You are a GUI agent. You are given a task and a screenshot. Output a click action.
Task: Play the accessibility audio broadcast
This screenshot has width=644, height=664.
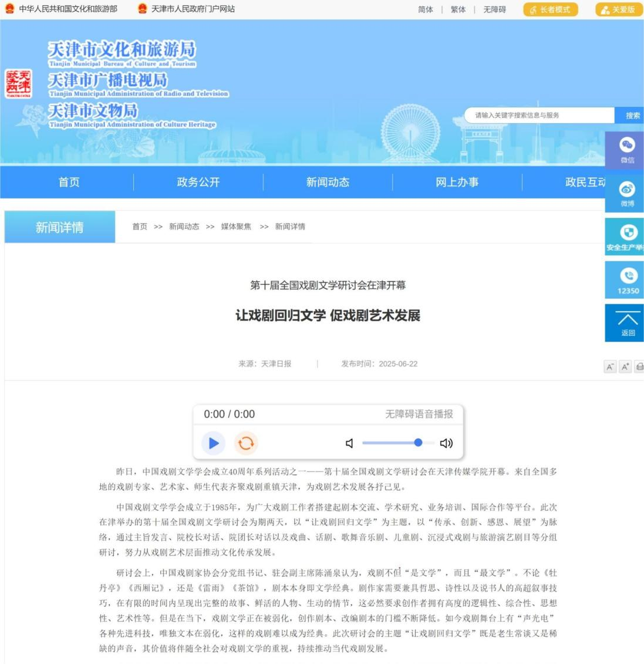point(213,443)
